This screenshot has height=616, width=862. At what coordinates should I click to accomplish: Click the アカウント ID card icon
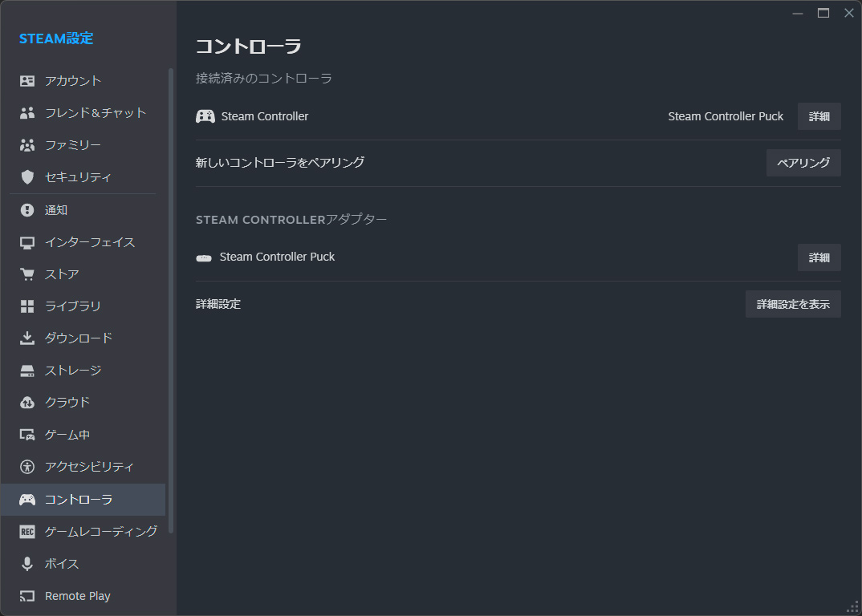(27, 81)
